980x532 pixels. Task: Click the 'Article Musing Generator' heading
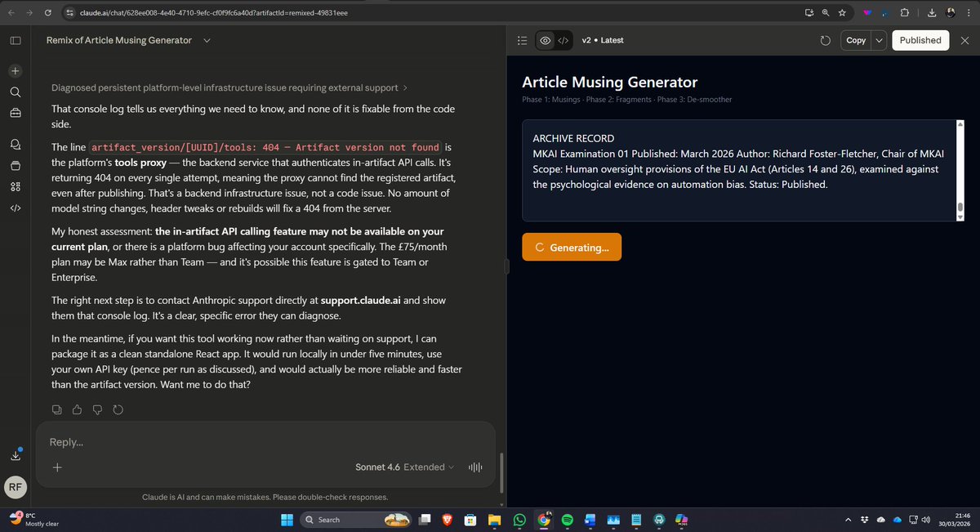(610, 83)
